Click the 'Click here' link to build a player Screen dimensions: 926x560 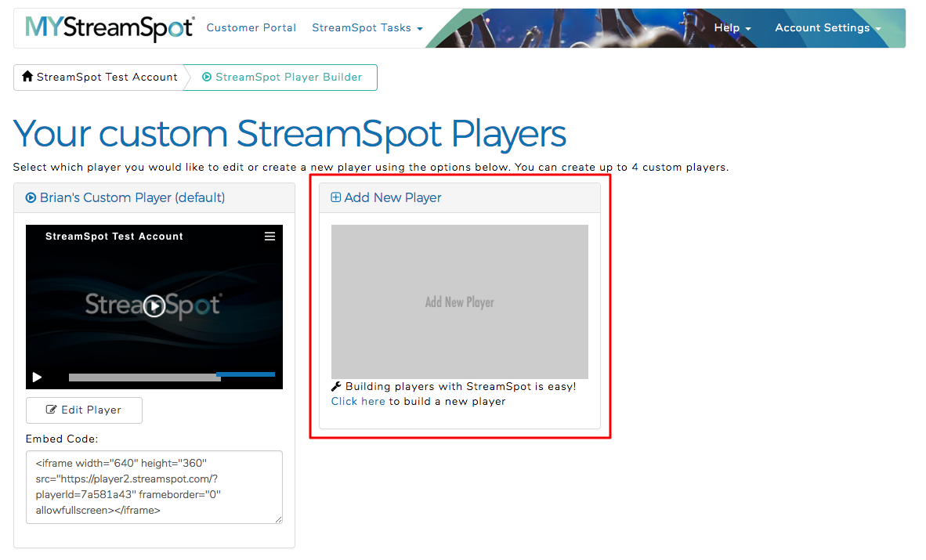(358, 401)
